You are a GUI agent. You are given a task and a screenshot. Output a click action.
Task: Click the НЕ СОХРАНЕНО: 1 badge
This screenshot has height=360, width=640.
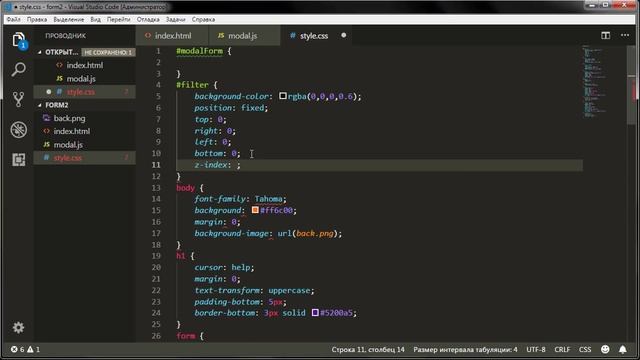coord(108,52)
